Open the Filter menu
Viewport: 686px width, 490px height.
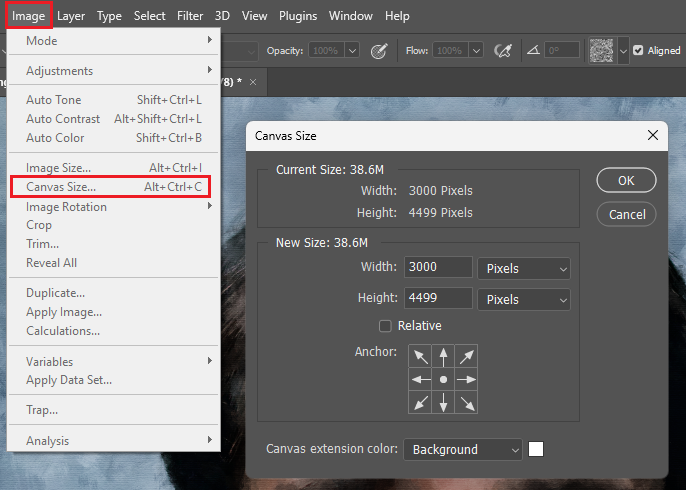click(190, 16)
